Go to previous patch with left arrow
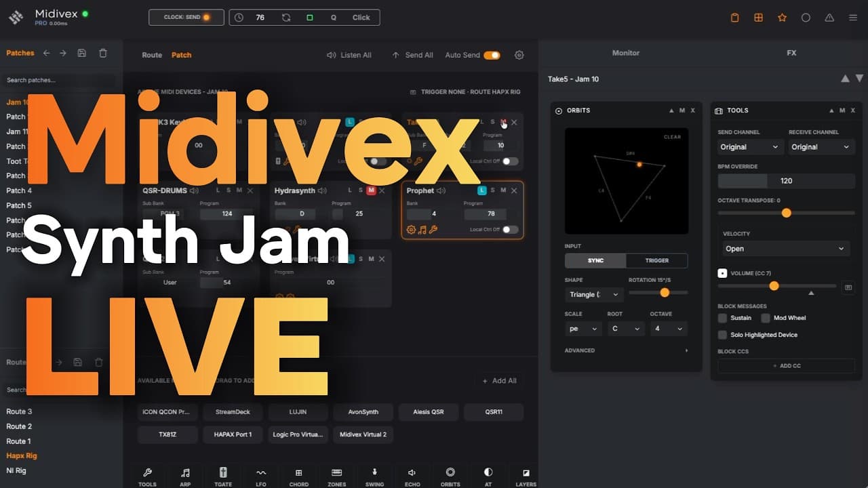The image size is (868, 488). pyautogui.click(x=46, y=53)
